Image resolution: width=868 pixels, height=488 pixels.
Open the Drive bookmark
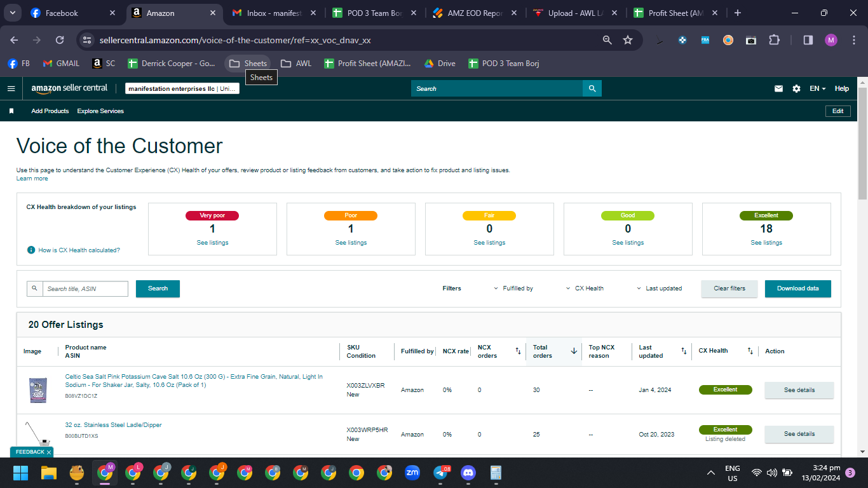pyautogui.click(x=440, y=64)
